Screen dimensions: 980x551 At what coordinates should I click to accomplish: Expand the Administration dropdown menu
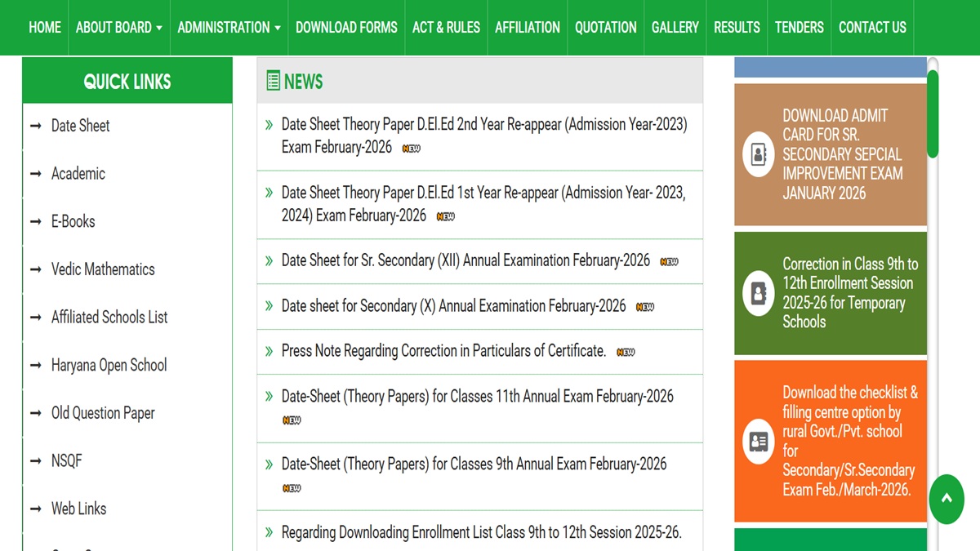(229, 28)
